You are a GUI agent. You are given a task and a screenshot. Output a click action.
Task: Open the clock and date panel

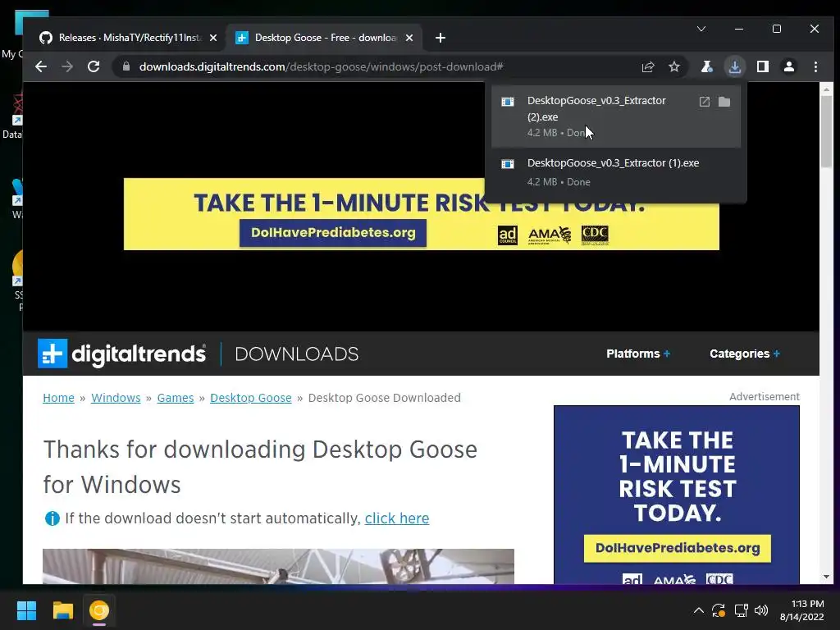[x=802, y=610]
